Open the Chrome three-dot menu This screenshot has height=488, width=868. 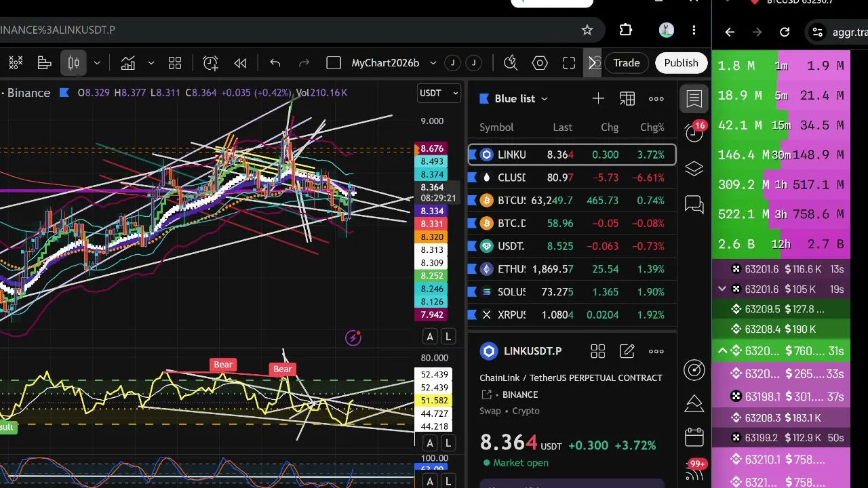click(x=694, y=30)
